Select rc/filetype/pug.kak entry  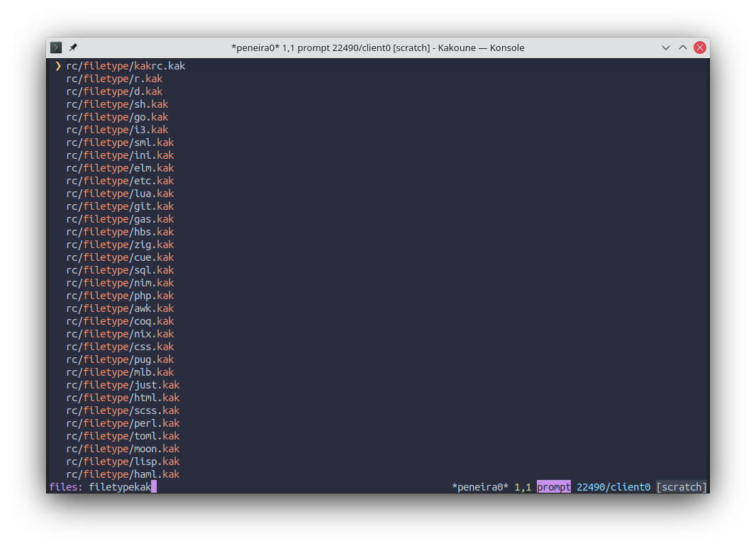point(120,359)
